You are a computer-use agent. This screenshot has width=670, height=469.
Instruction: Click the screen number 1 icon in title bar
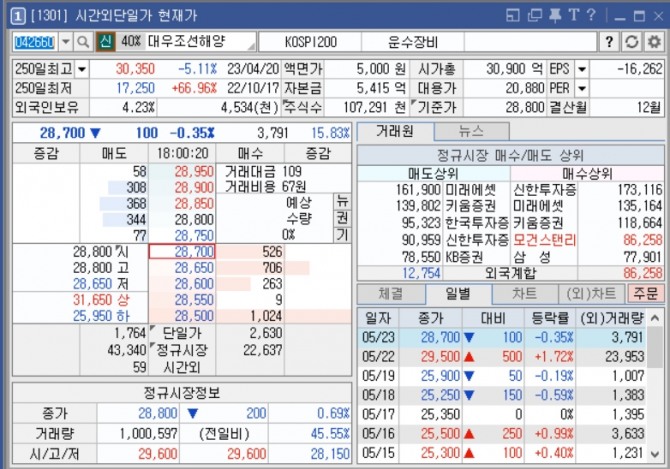click(17, 16)
